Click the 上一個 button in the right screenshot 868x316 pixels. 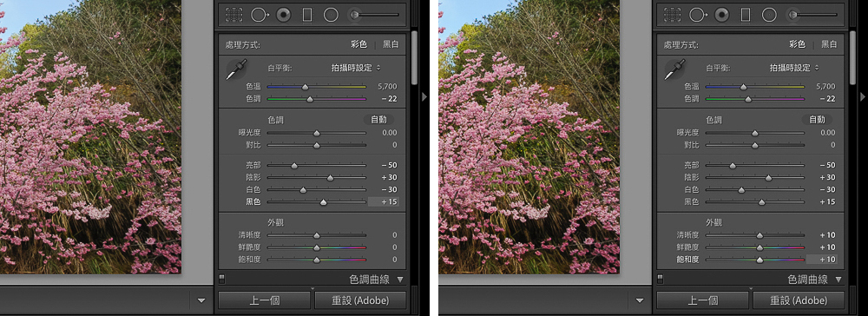[x=702, y=300]
